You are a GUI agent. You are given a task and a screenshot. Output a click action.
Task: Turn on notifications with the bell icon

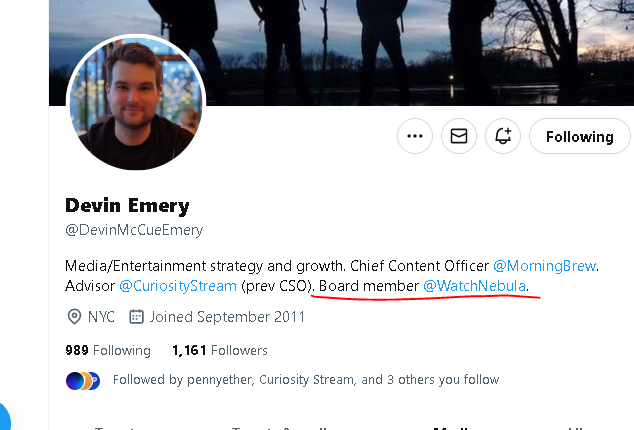click(x=503, y=136)
